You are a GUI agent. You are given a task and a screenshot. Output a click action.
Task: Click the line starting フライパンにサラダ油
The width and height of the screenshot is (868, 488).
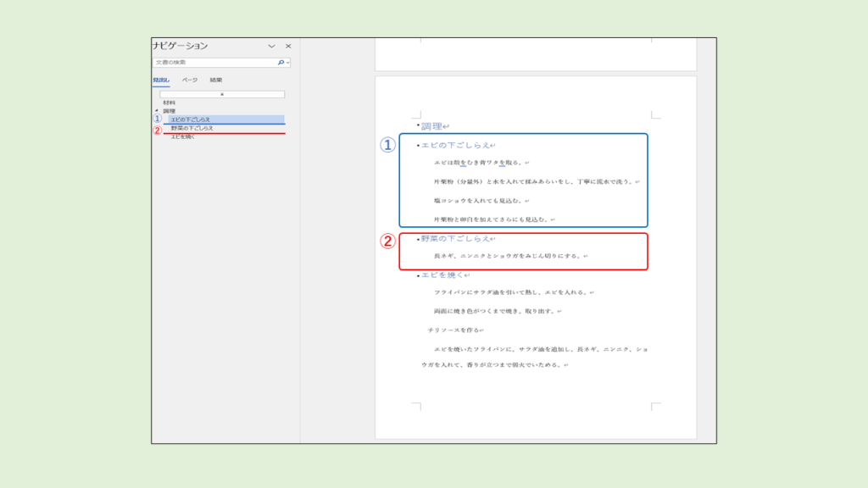511,292
